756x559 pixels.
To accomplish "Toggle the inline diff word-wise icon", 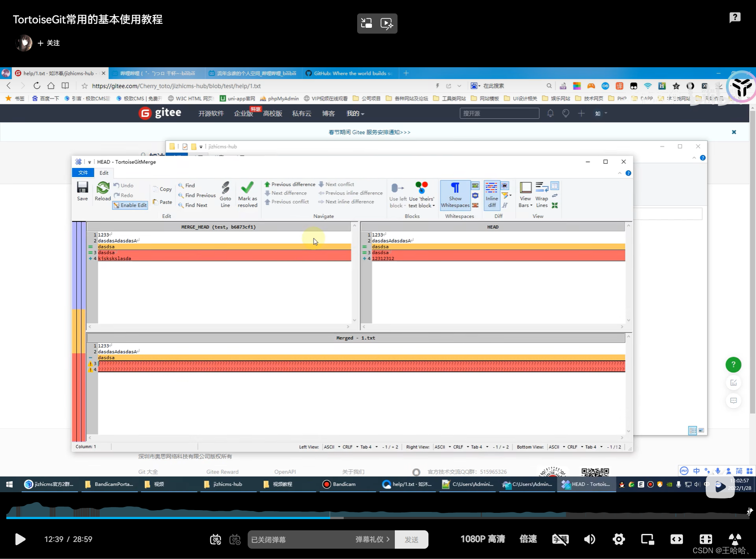I will point(505,186).
